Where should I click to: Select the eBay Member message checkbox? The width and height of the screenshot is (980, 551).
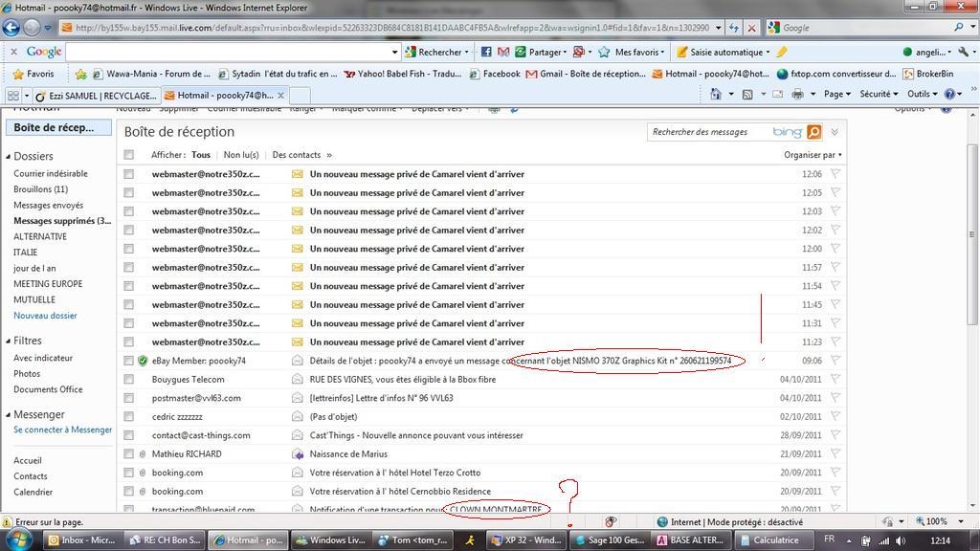coord(129,361)
